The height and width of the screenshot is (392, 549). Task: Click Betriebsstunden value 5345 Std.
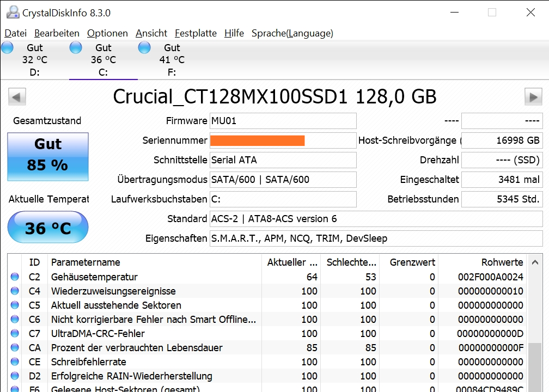point(502,199)
